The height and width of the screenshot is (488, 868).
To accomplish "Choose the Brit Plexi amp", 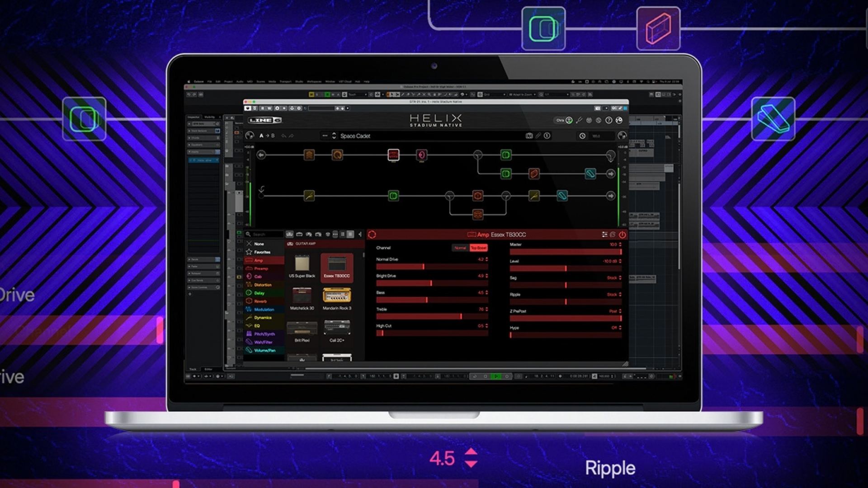I will click(x=302, y=331).
